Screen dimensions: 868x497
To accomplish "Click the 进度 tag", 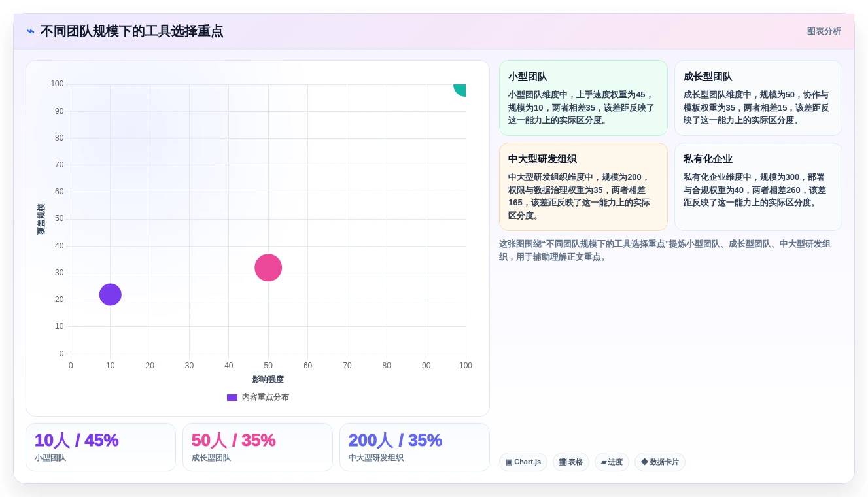I will pyautogui.click(x=612, y=462).
